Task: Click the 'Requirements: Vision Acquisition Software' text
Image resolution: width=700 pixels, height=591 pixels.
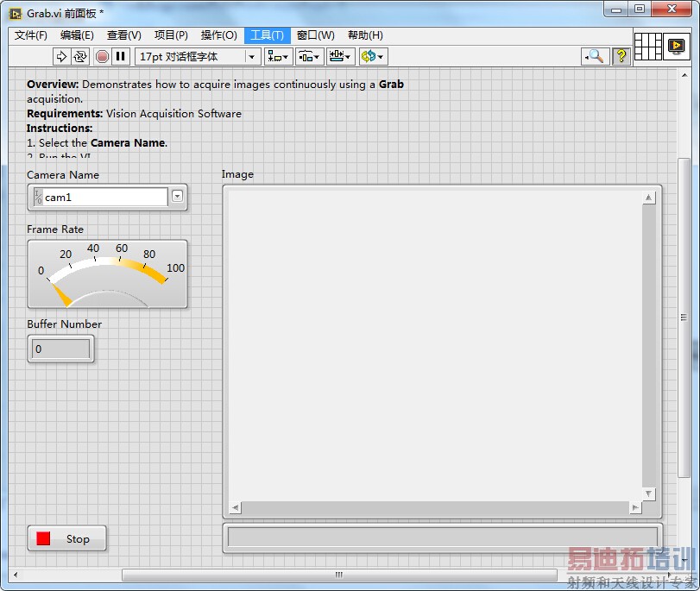Action: pyautogui.click(x=134, y=113)
